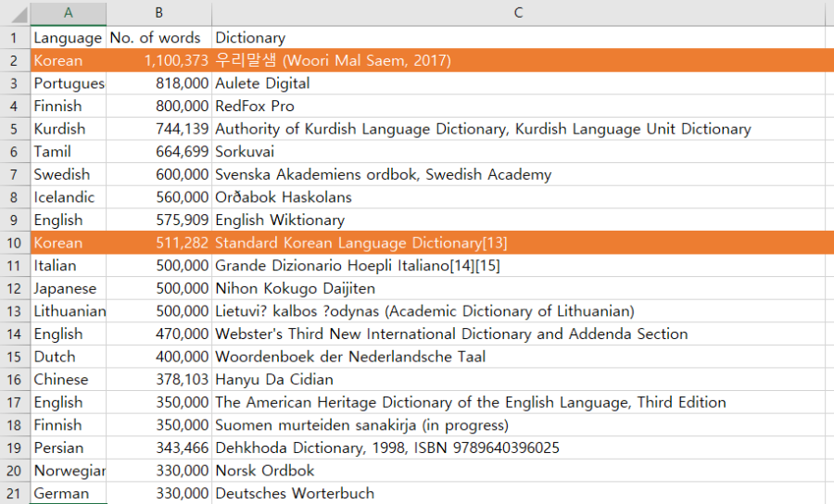Image resolution: width=834 pixels, height=504 pixels.
Task: Select the 'Portugues' cell
Action: pyautogui.click(x=68, y=83)
